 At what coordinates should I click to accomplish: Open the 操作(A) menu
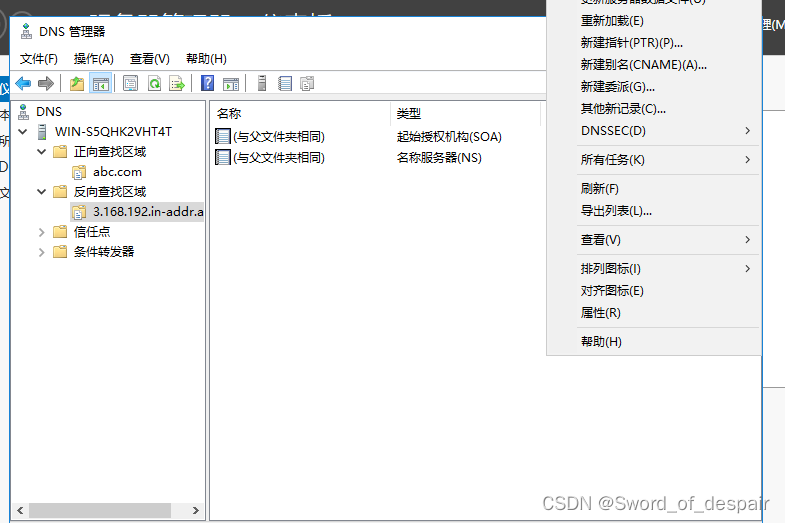coord(94,59)
